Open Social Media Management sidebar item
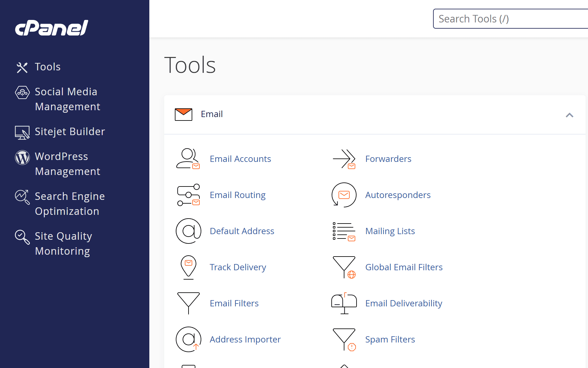Image resolution: width=588 pixels, height=368 pixels. 68,99
